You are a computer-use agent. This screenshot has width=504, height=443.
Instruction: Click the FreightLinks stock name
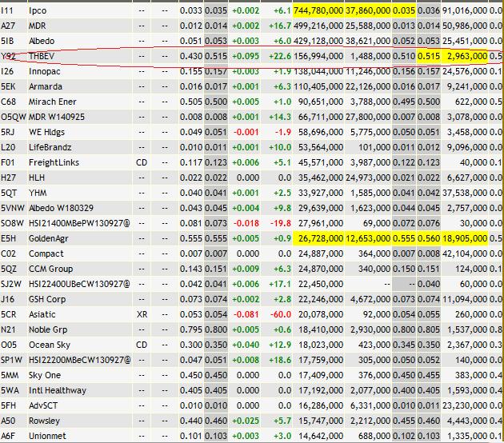(x=54, y=162)
